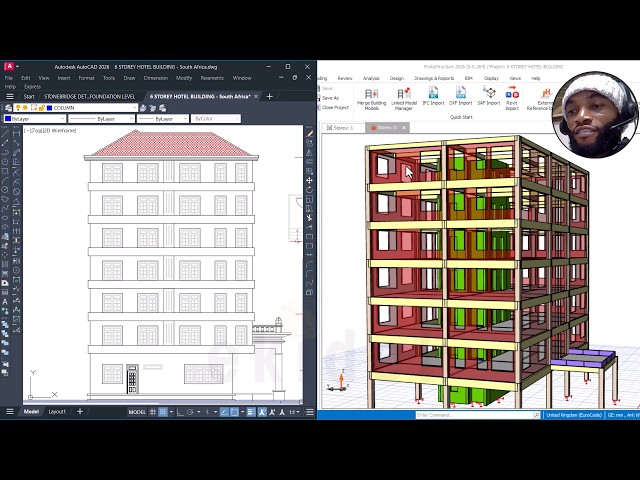Click Revit Import in the ribbon
The width and height of the screenshot is (640, 480).
[512, 98]
